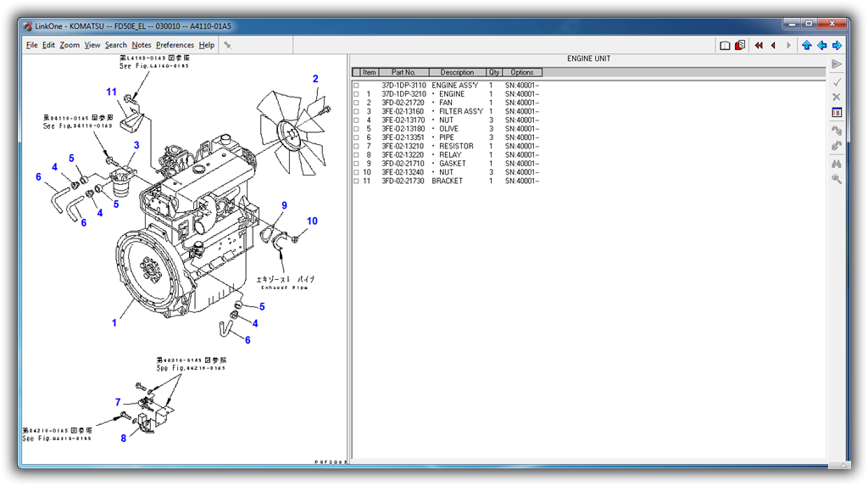
Task: Tick the checkbox for item 5 OLIVE
Action: pyautogui.click(x=356, y=129)
